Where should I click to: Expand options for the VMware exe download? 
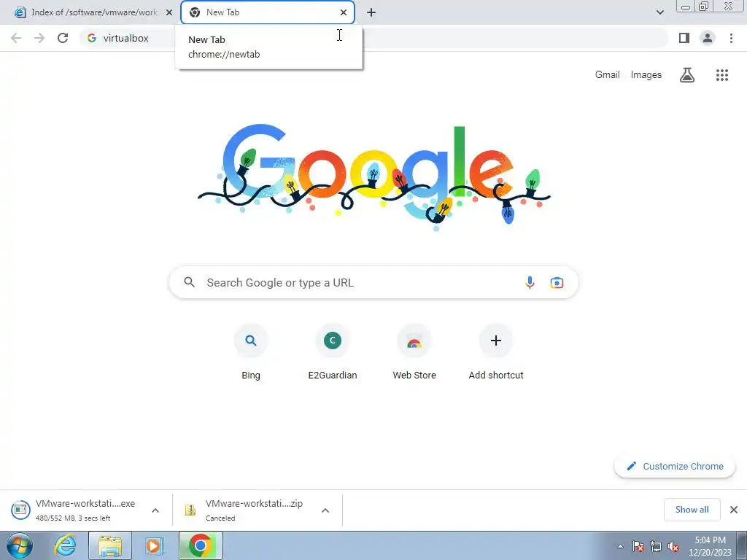[155, 510]
